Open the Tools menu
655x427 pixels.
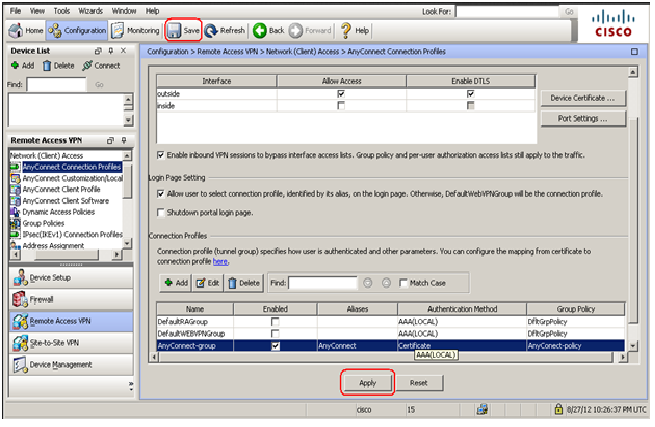62,11
